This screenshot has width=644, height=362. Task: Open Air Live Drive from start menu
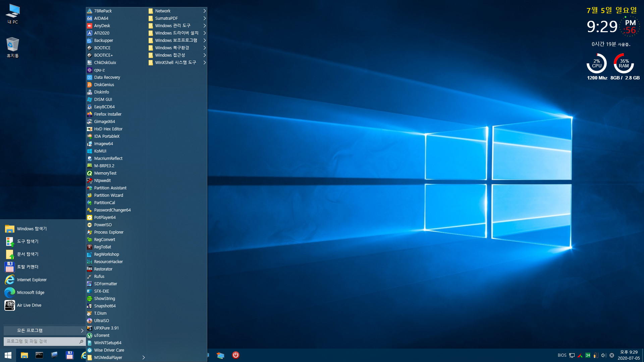44,305
